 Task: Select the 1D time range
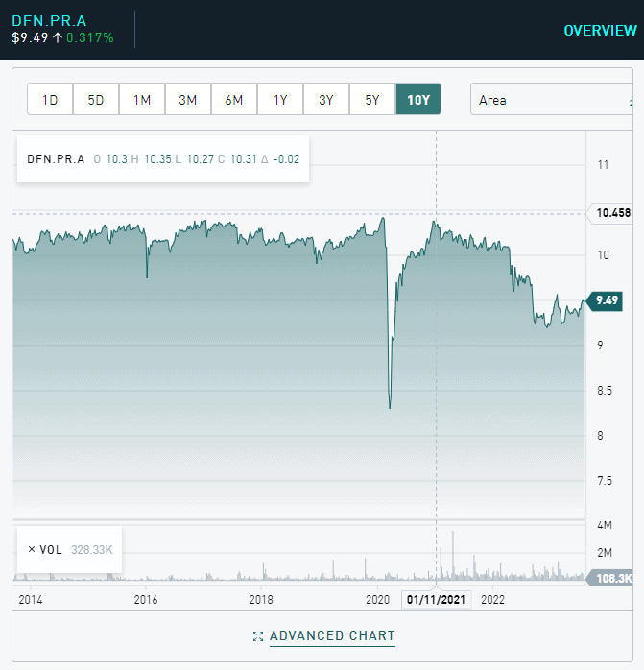(50, 100)
